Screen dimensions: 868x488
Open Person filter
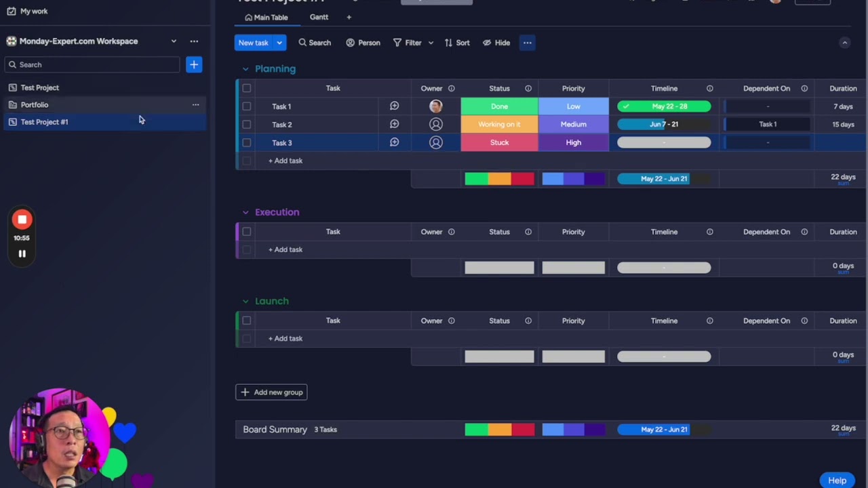point(363,43)
